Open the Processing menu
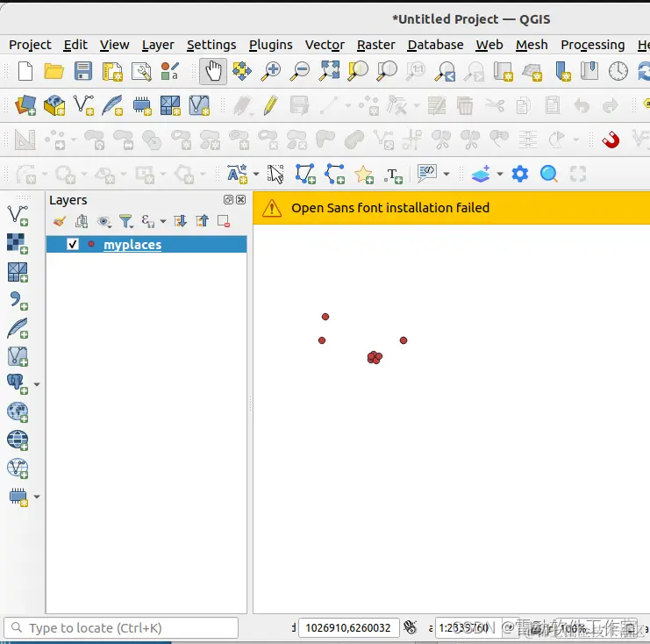 pyautogui.click(x=592, y=45)
